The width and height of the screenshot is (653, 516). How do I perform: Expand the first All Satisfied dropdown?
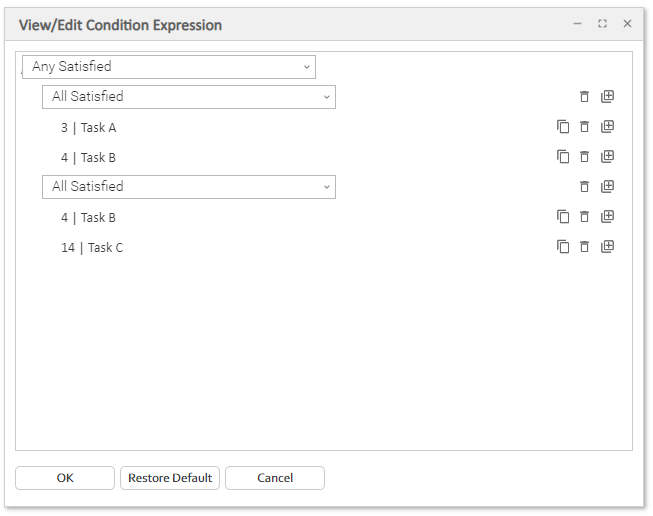[x=326, y=97]
